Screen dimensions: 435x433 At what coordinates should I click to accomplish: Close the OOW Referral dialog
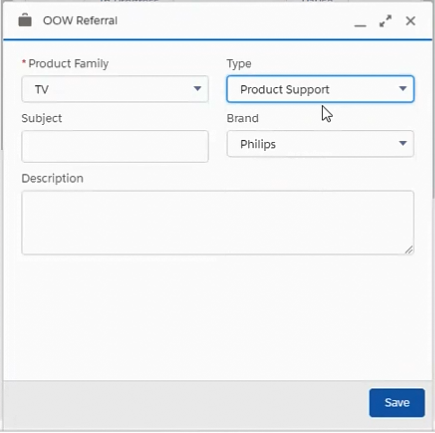coord(410,21)
